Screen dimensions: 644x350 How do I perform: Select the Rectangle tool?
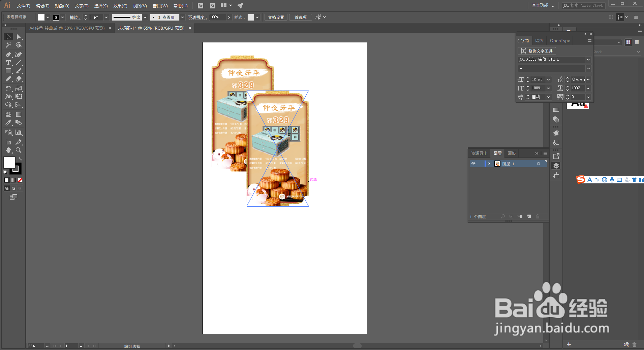tap(8, 71)
